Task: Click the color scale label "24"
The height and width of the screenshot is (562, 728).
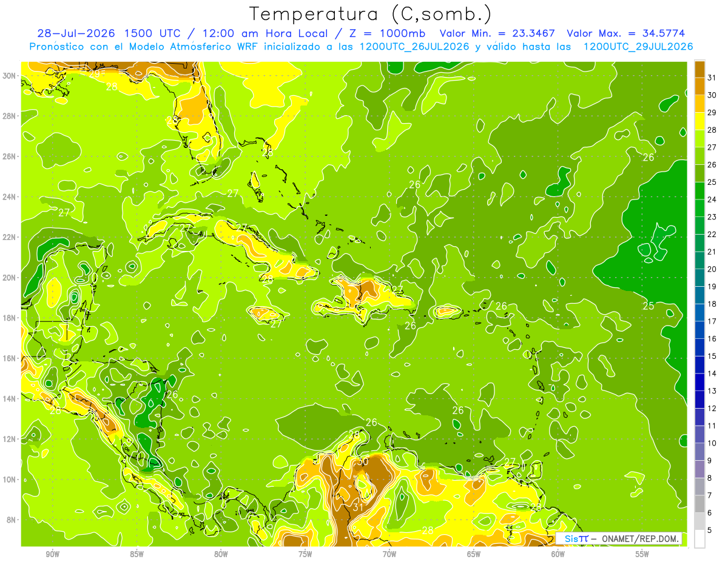Action: pyautogui.click(x=712, y=199)
